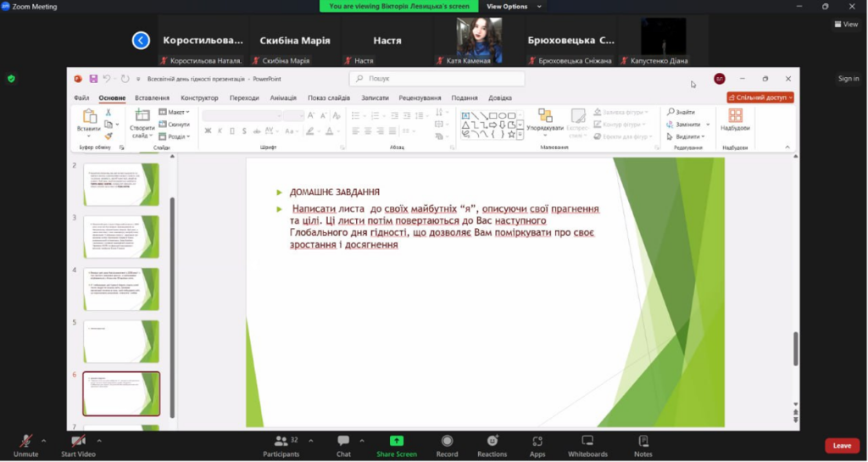Select slide 5 thumbnail in the panel
Viewport: 868px width, 462px height.
[121, 342]
